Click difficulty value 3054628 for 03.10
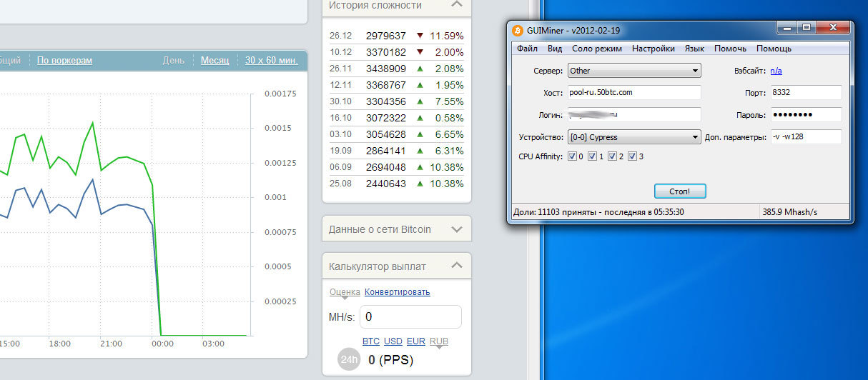Screen dimensions: 868x380 pos(386,134)
